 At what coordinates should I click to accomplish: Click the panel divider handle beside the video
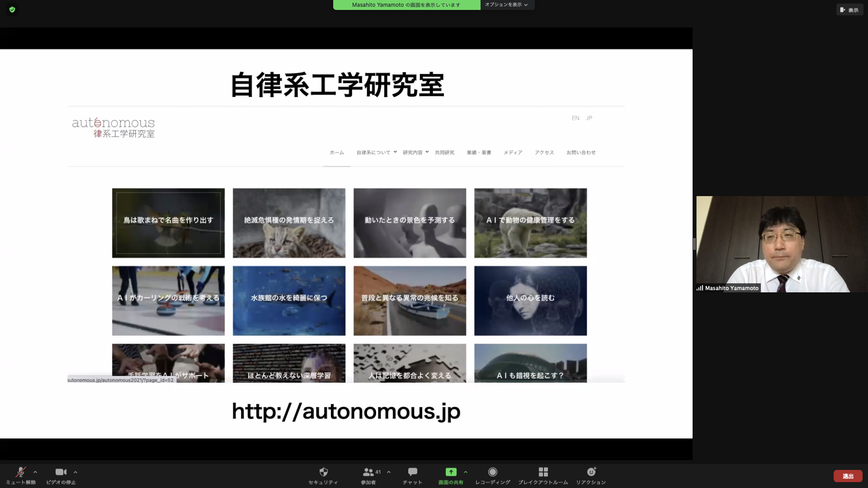[694, 244]
